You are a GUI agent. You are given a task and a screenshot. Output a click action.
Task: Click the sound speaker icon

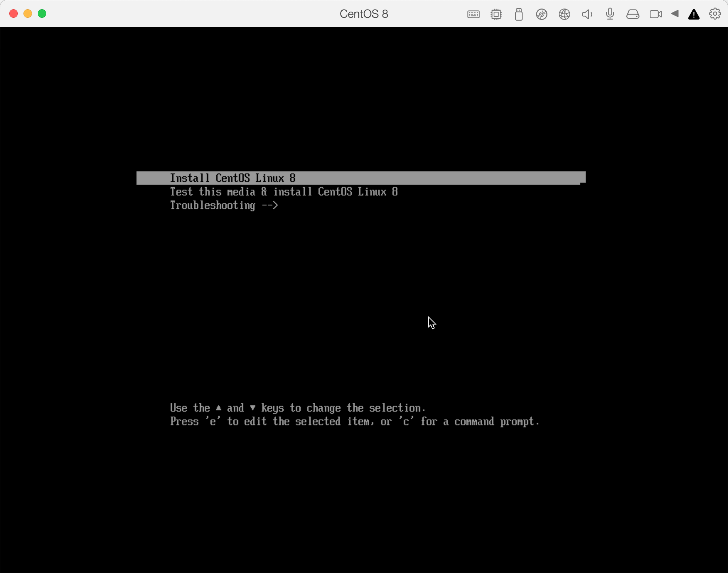coord(587,14)
